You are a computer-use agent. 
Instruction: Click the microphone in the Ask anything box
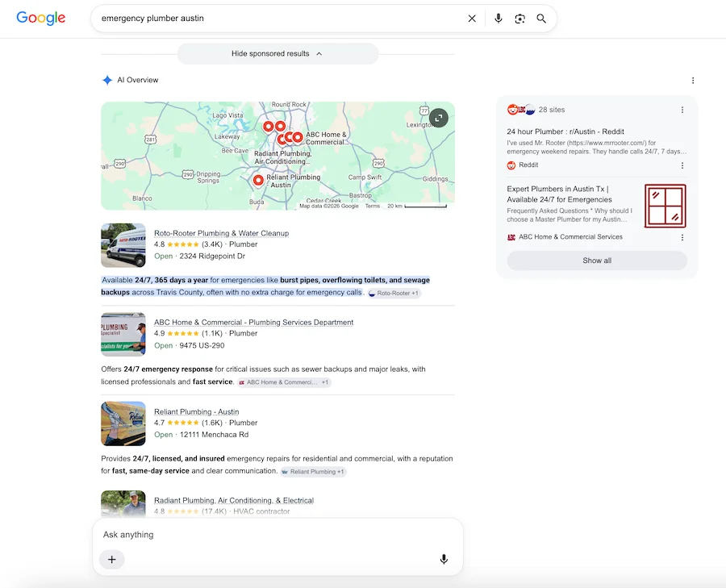[444, 559]
